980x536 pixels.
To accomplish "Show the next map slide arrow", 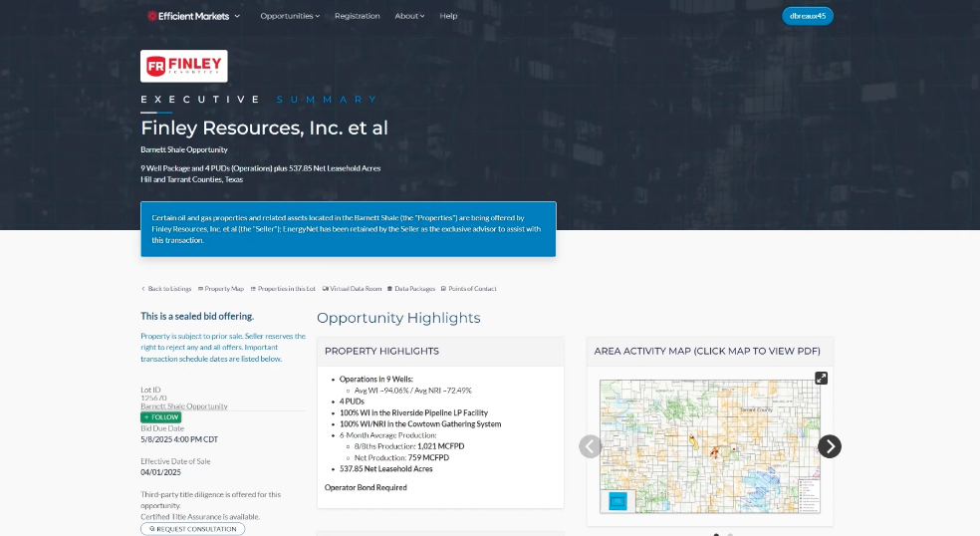I will click(830, 446).
